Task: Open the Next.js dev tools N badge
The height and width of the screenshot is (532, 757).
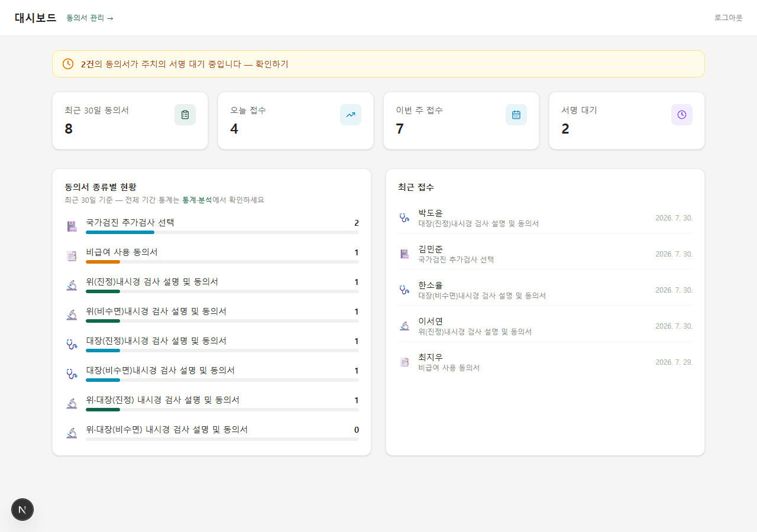Action: tap(22, 510)
